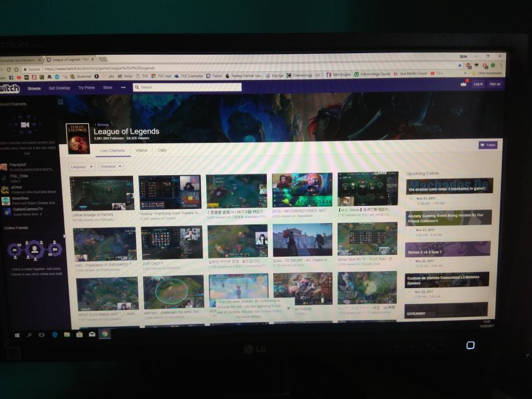
Task: Open the Python Mega Course bookmark
Action: [x=372, y=74]
